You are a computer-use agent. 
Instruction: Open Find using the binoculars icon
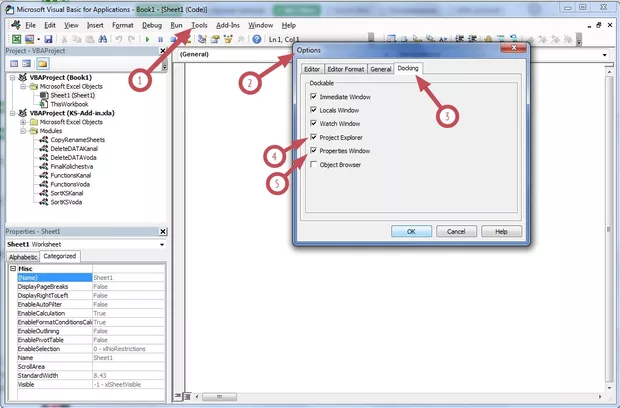103,39
